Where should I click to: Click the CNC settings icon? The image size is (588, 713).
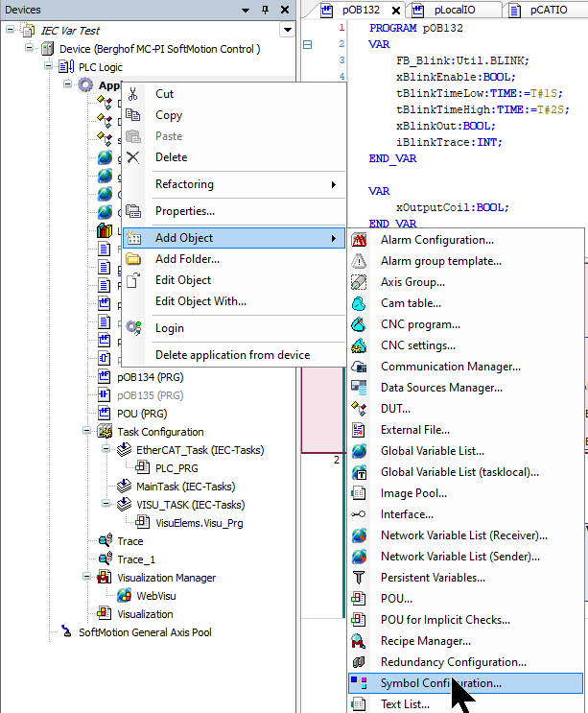click(359, 345)
